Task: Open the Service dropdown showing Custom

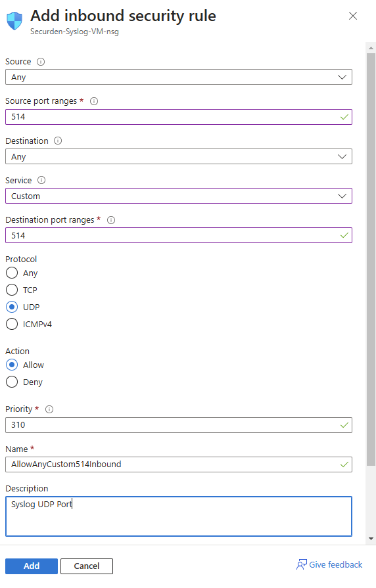Action: [x=179, y=196]
